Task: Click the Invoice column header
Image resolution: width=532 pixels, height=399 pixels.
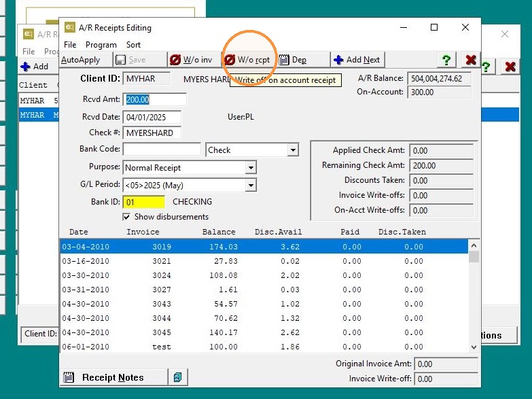Action: (143, 232)
